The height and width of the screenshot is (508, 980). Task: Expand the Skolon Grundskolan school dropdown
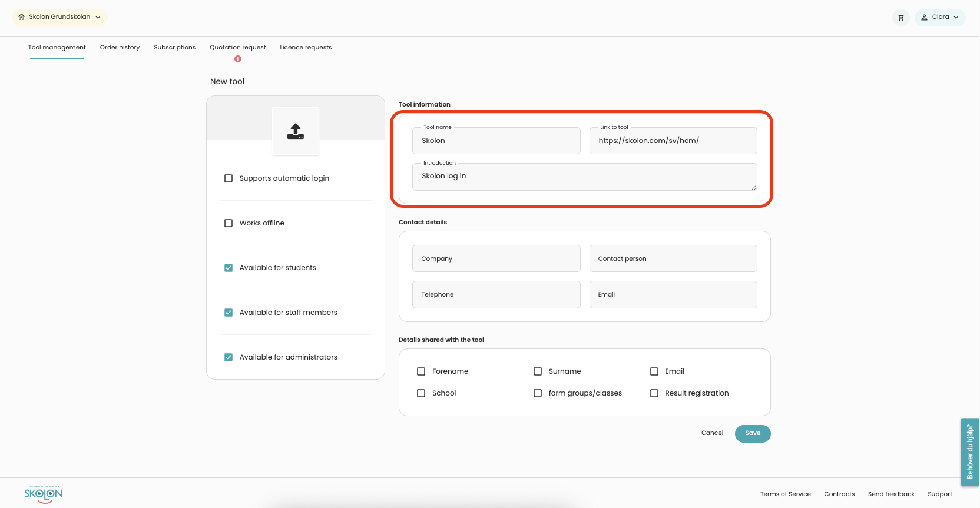[x=59, y=17]
